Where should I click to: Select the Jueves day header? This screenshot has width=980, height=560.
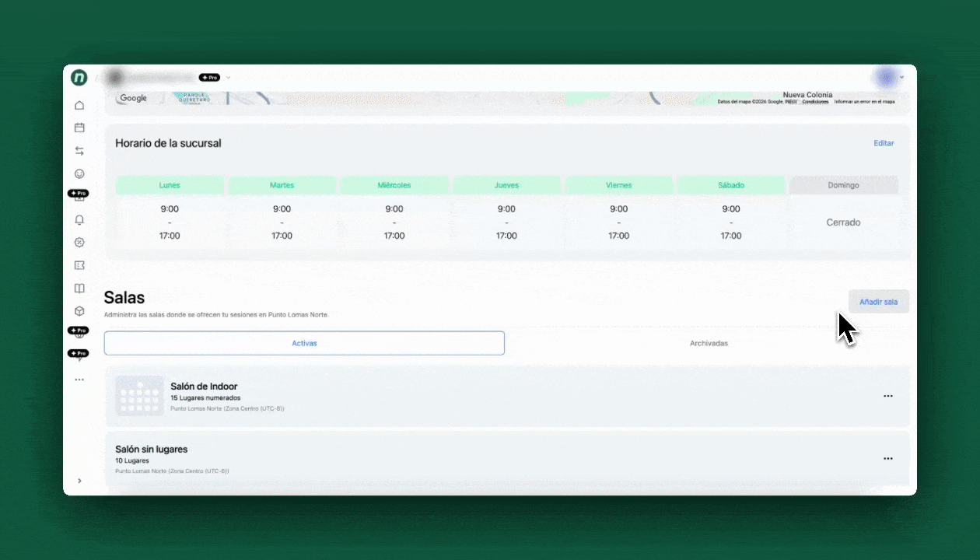click(506, 185)
